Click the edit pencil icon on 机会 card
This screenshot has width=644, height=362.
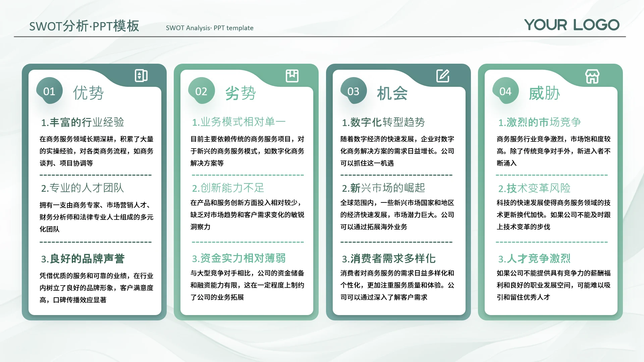(x=443, y=76)
